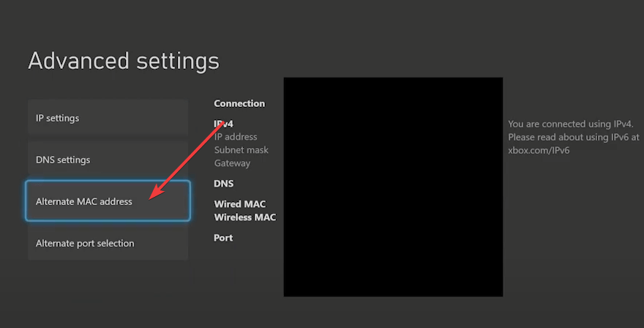The width and height of the screenshot is (644, 328).
Task: Select Alternate MAC address option
Action: click(108, 201)
